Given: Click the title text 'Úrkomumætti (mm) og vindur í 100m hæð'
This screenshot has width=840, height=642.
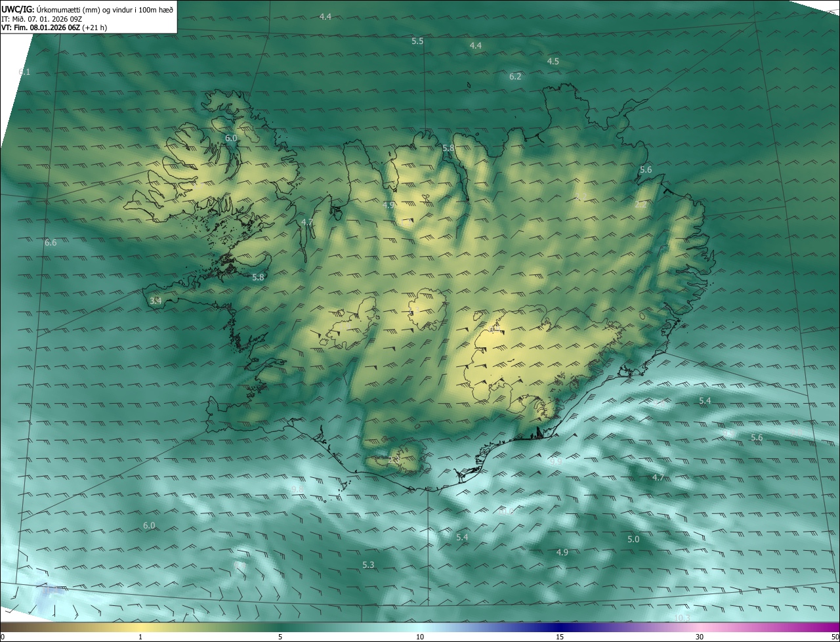Looking at the screenshot, I should (x=105, y=9).
